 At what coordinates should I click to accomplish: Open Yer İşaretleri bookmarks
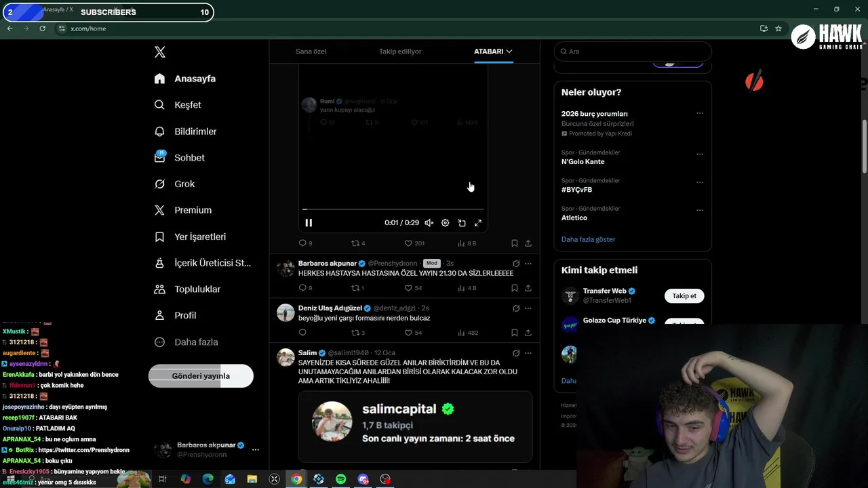point(190,237)
